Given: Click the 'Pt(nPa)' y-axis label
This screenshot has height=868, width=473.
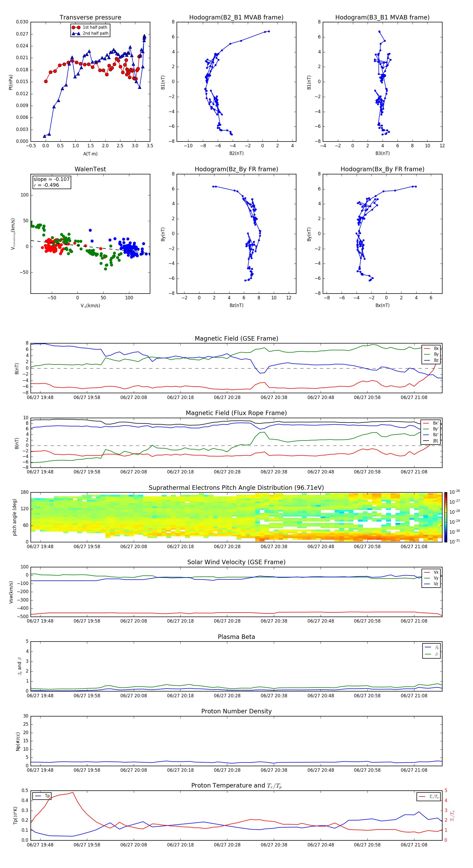Looking at the screenshot, I should pyautogui.click(x=11, y=82).
